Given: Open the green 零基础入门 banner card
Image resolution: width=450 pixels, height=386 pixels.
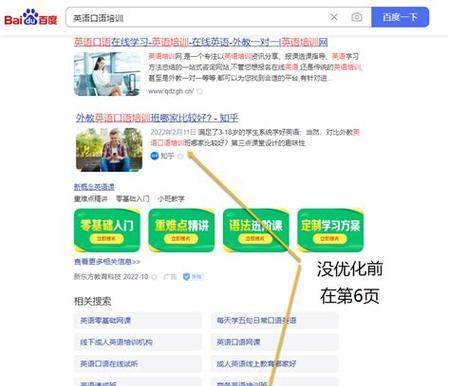Looking at the screenshot, I should point(107,230).
